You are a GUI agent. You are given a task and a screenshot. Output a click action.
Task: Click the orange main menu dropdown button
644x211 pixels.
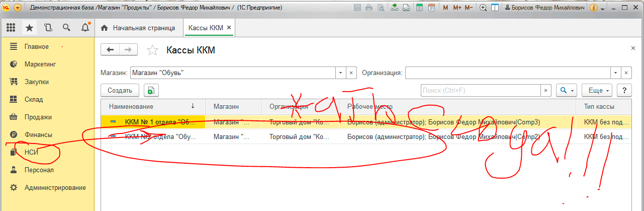tap(18, 8)
